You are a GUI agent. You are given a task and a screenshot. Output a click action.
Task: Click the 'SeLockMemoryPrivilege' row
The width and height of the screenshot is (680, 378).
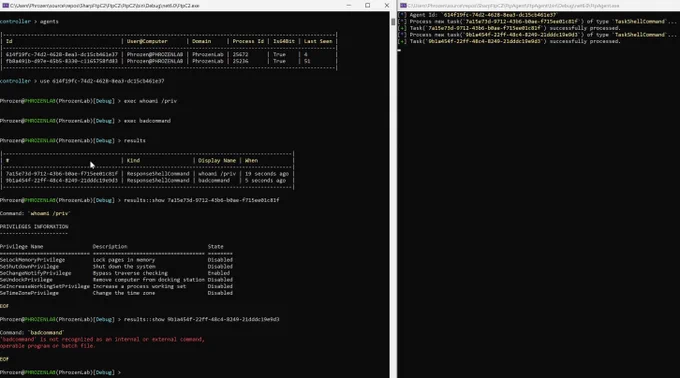click(116, 260)
